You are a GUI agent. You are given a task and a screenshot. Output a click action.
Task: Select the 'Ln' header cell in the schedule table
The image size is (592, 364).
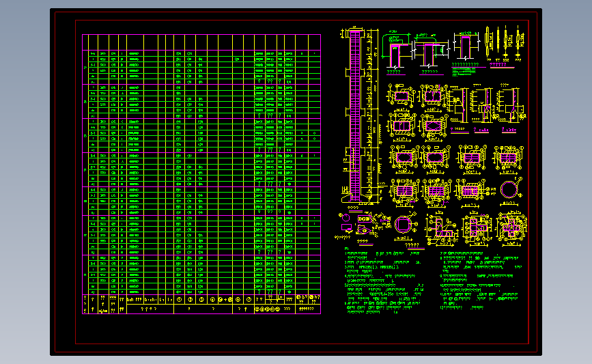coord(281,298)
